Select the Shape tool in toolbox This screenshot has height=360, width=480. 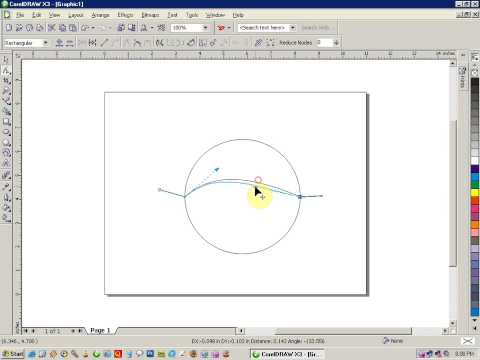tap(6, 71)
